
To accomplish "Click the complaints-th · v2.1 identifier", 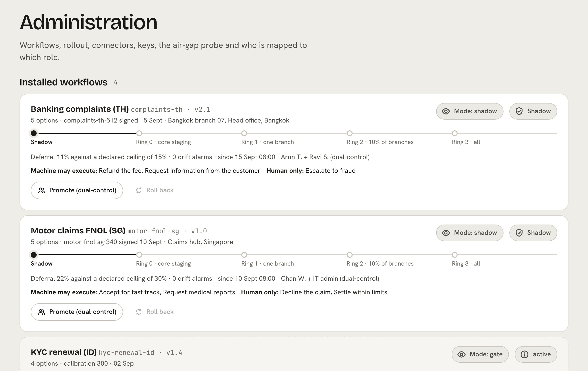I will point(171,110).
